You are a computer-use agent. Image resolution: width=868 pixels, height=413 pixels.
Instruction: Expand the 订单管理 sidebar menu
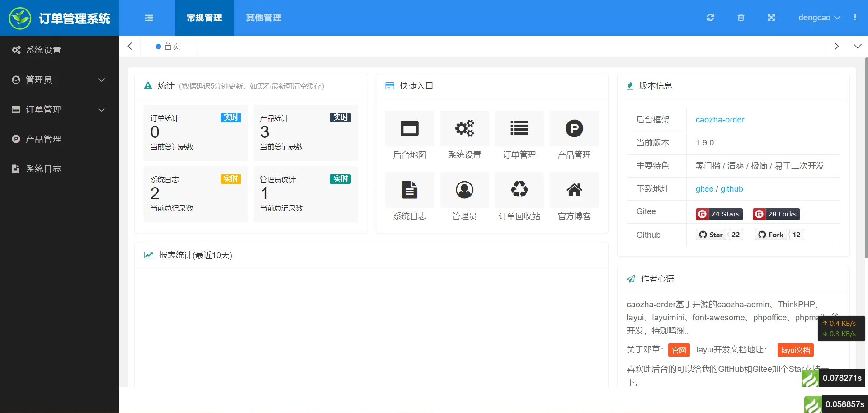(59, 110)
